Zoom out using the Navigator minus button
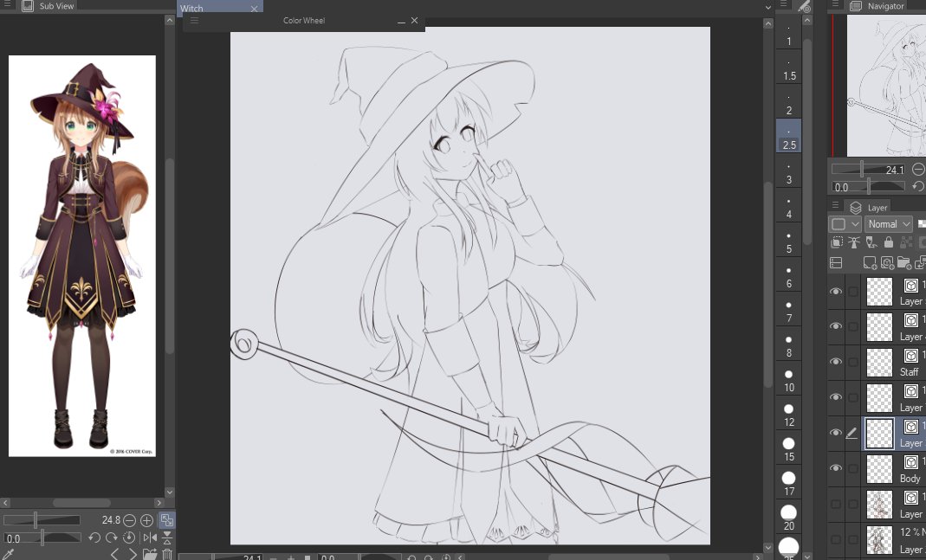This screenshot has height=560, width=926. (x=919, y=170)
